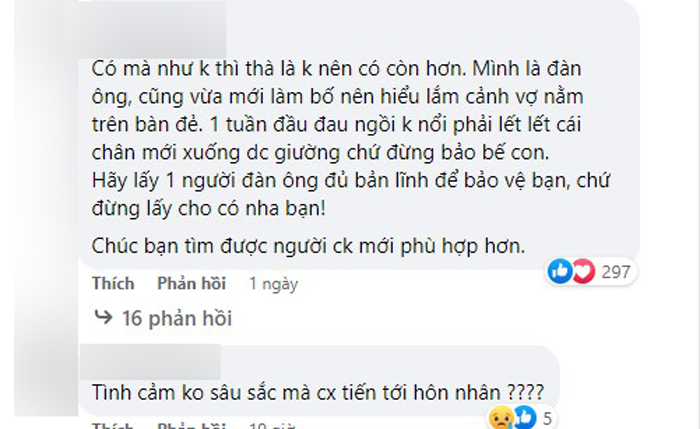Click the blue thumbs-up reaction beside 297
The height and width of the screenshot is (429, 700).
tap(560, 271)
